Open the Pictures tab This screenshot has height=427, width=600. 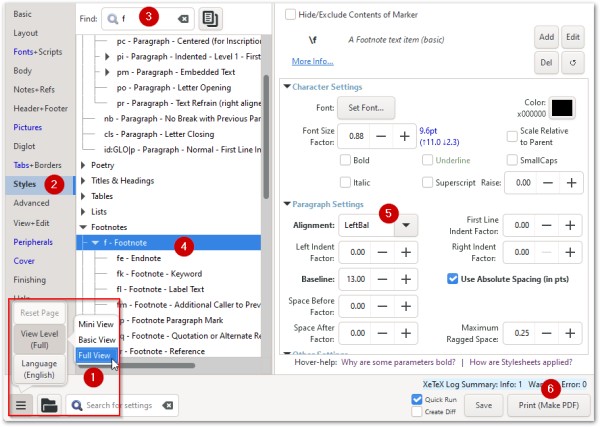[28, 127]
